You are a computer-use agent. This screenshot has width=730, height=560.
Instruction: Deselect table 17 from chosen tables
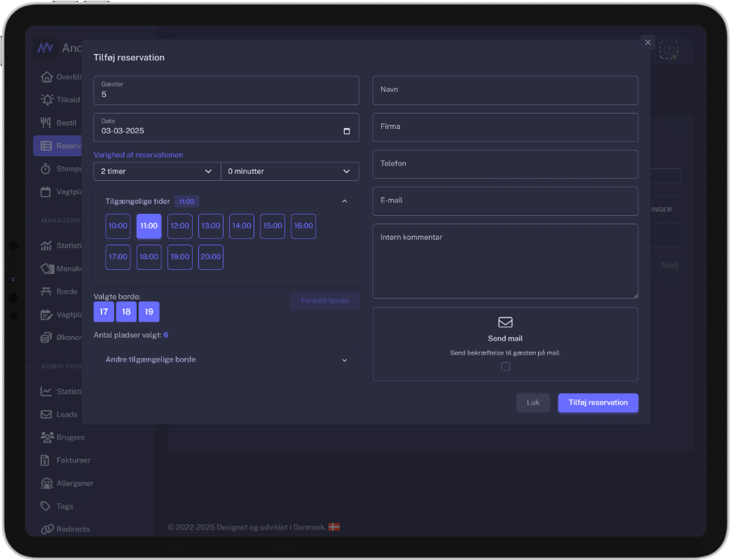pyautogui.click(x=104, y=312)
